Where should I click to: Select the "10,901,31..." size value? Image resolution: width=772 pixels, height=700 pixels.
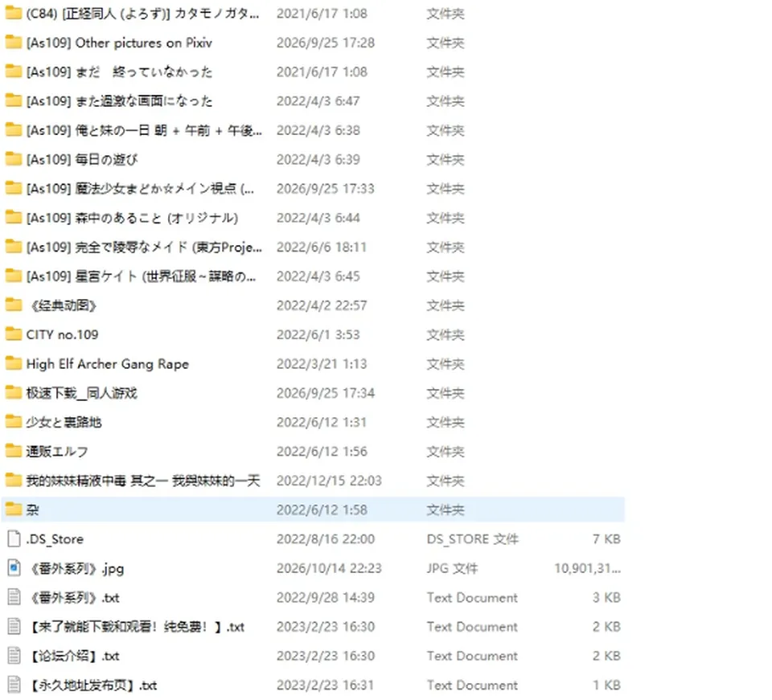tap(587, 568)
